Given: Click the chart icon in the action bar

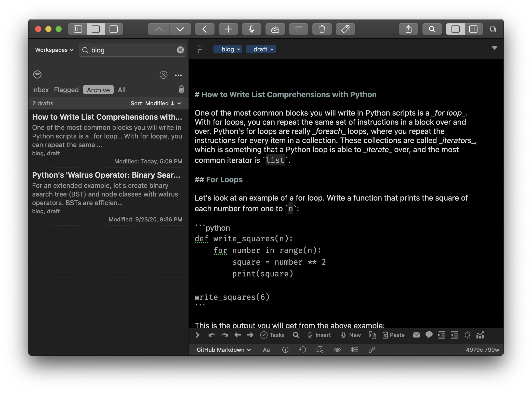Looking at the screenshot, I should 480,335.
